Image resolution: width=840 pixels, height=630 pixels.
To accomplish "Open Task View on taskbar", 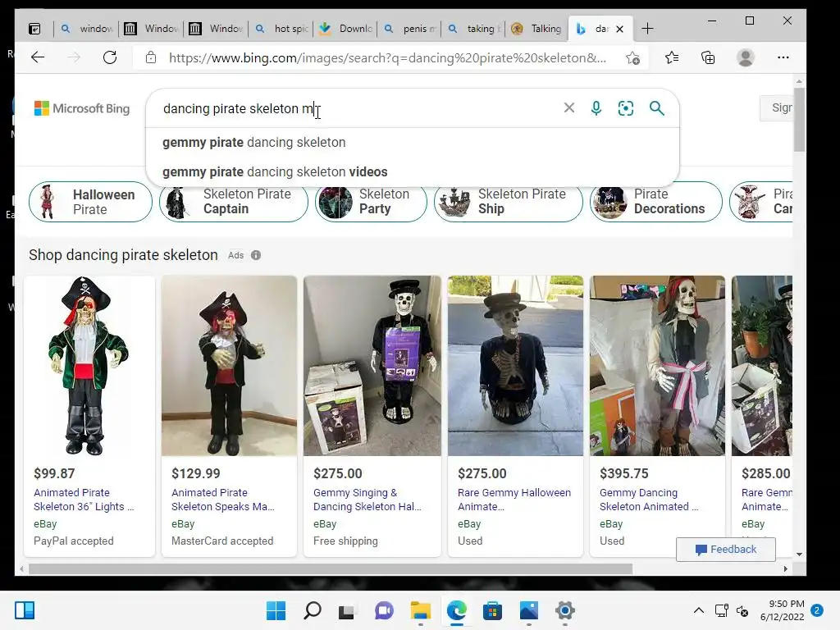I will point(347,610).
